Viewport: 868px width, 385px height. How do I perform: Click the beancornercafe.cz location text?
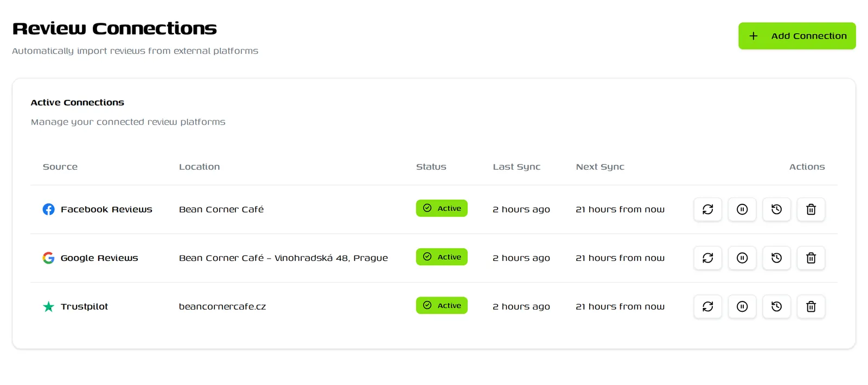tap(222, 306)
